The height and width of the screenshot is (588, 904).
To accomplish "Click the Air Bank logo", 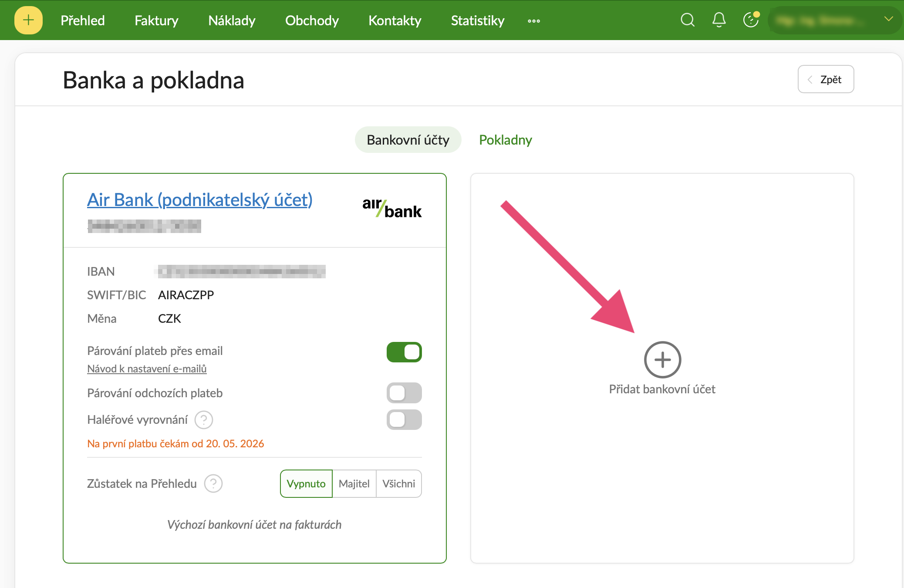I will click(392, 208).
